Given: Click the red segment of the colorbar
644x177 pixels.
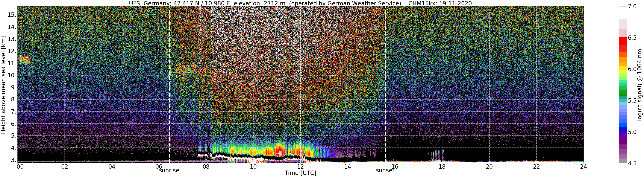Looking at the screenshot, I should click(623, 41).
